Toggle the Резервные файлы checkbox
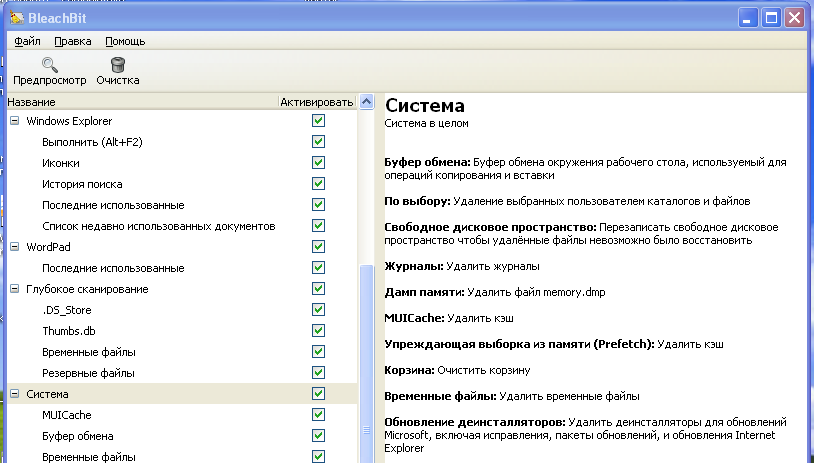This screenshot has height=463, width=814. pyautogui.click(x=318, y=373)
